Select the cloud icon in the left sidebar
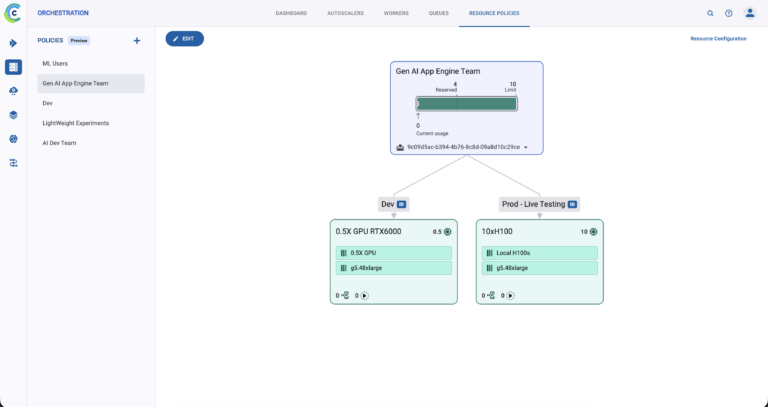768x407 pixels. point(13,91)
